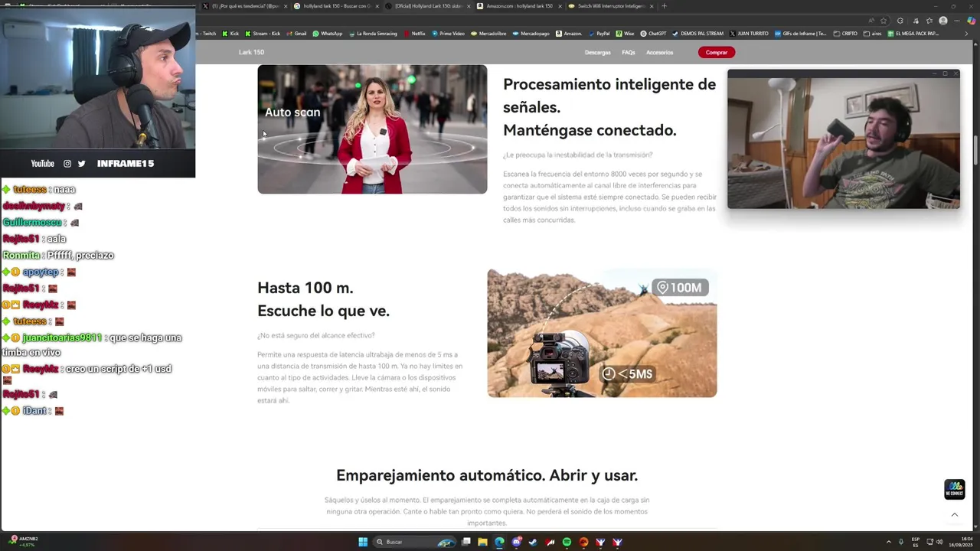Open Task View from taskbar

tap(466, 542)
